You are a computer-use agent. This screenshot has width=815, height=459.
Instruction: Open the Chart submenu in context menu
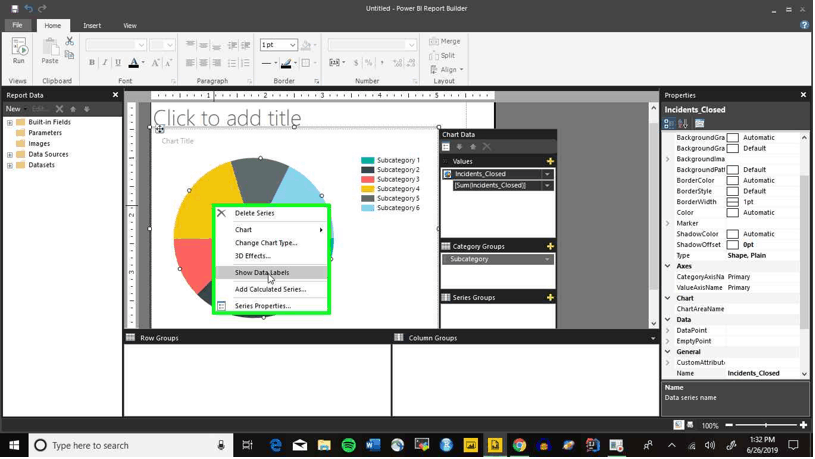click(271, 230)
